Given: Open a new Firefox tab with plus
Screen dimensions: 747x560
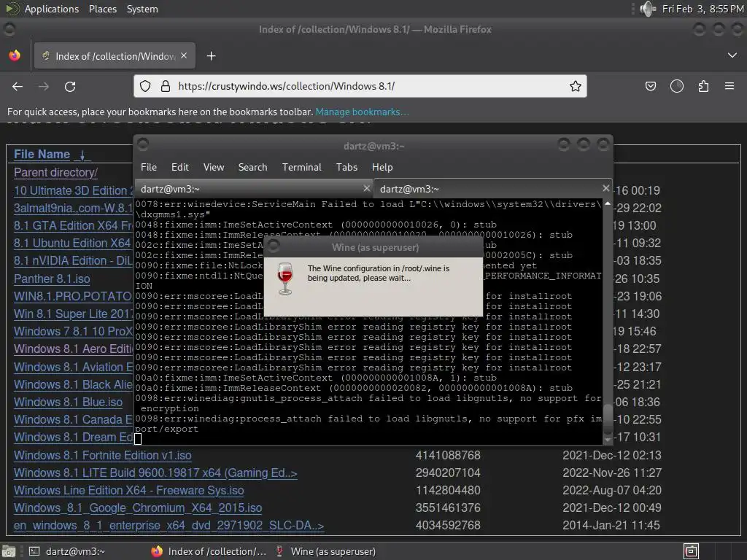Looking at the screenshot, I should click(x=211, y=56).
